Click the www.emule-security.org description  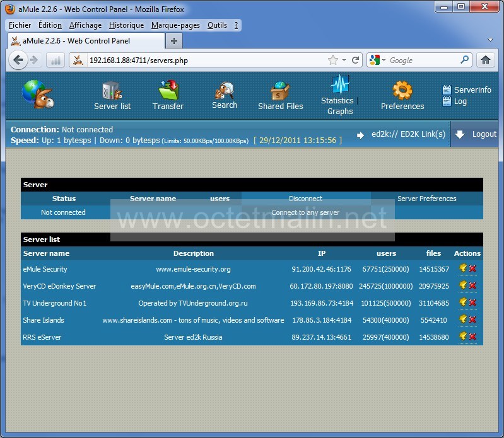(x=193, y=269)
